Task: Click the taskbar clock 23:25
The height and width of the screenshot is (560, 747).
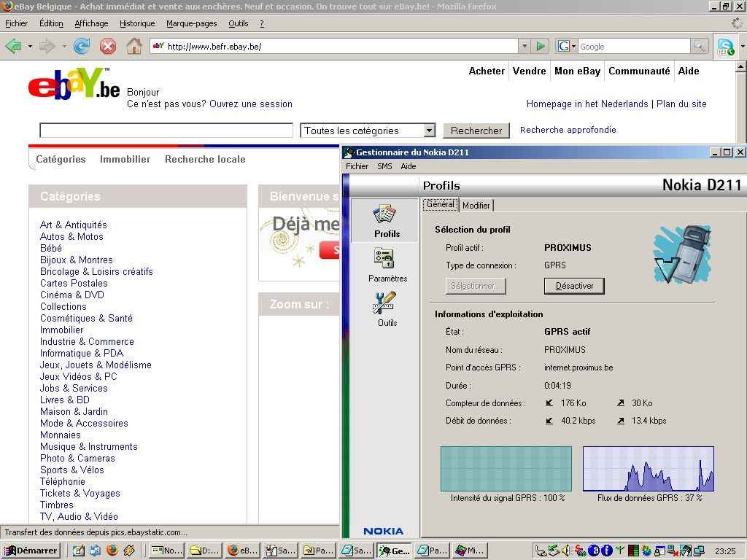Action: tap(725, 551)
